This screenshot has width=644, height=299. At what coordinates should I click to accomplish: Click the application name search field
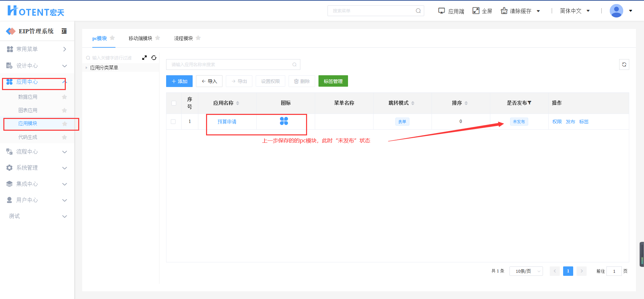coord(231,65)
